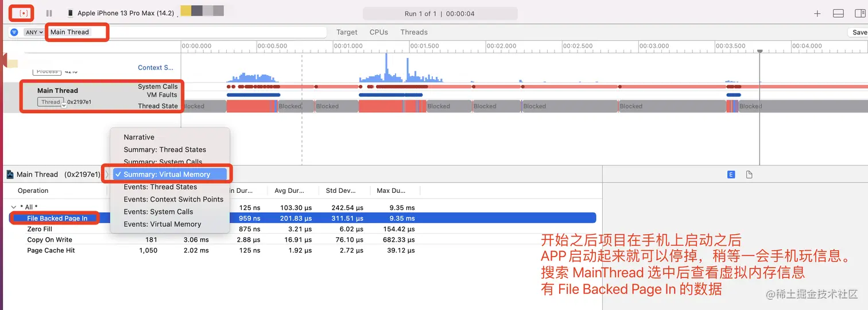
Task: Sort by the Operation column header
Action: pyautogui.click(x=33, y=191)
